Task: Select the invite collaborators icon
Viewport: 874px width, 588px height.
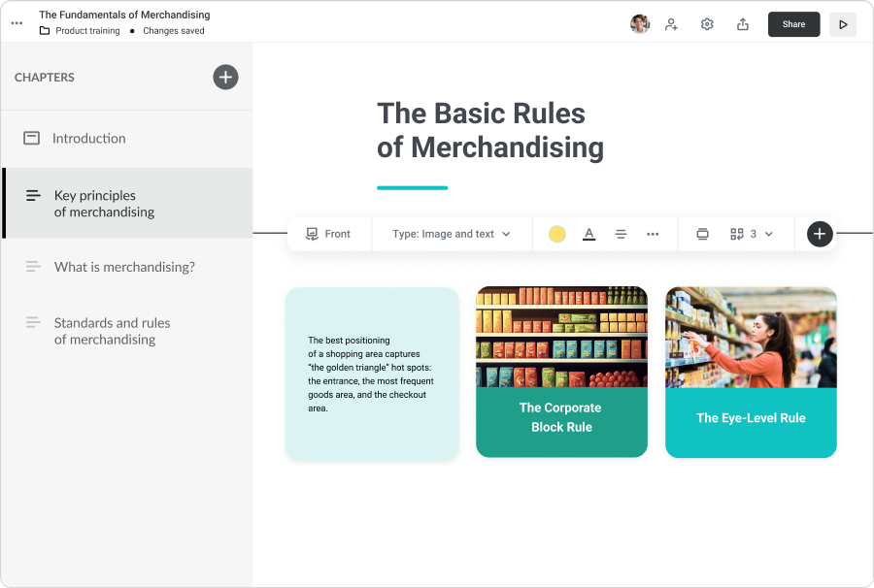Action: tap(671, 23)
